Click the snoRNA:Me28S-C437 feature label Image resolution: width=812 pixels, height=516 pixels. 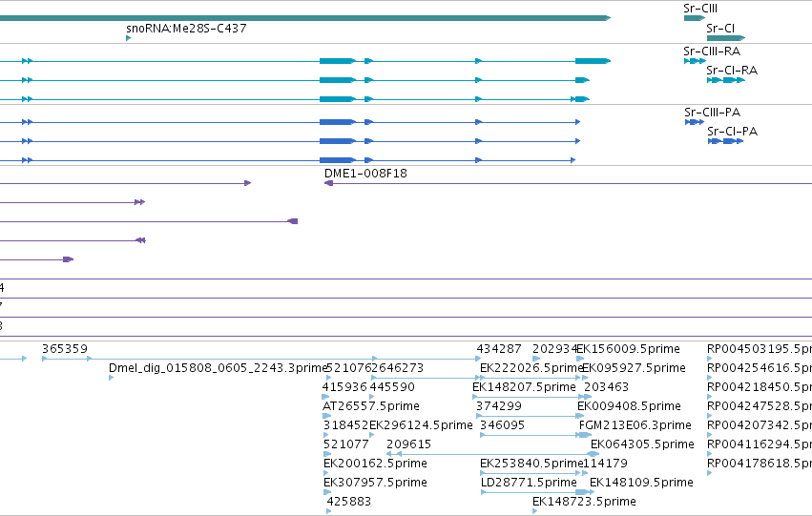186,29
